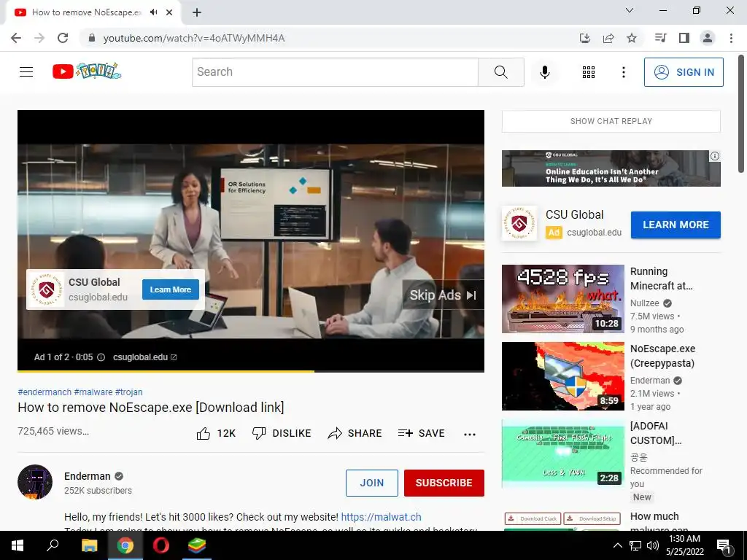Open Chrome tab search chevron
The height and width of the screenshot is (560, 747).
[630, 10]
